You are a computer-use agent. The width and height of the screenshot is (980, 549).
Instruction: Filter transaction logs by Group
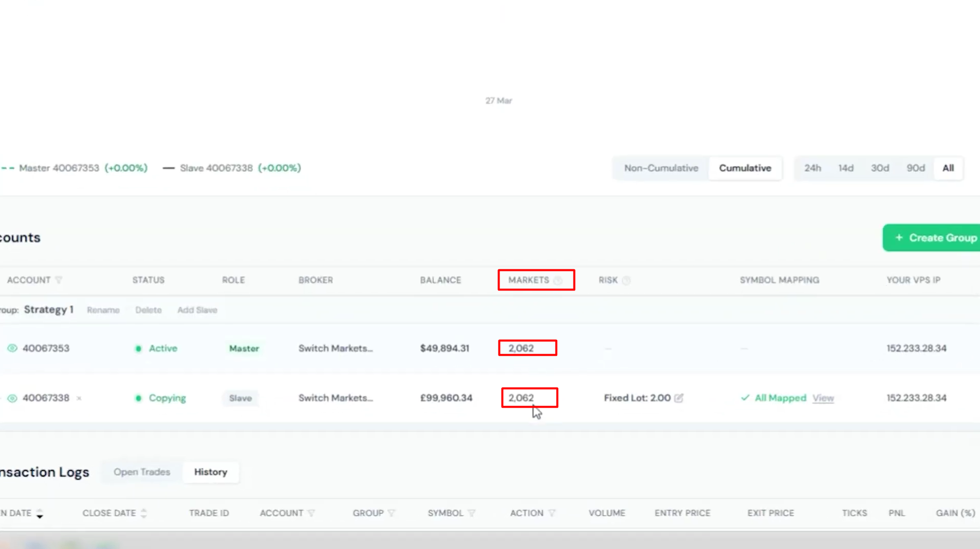click(392, 513)
